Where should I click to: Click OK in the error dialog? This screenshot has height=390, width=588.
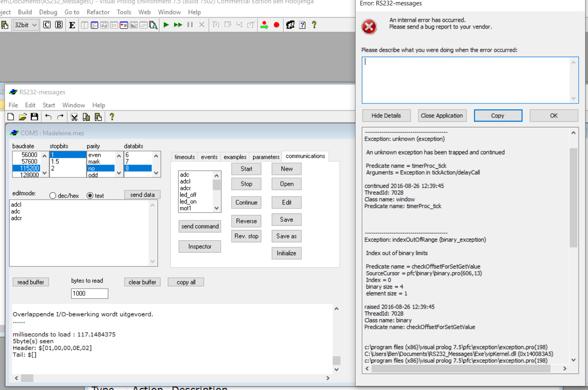click(554, 115)
